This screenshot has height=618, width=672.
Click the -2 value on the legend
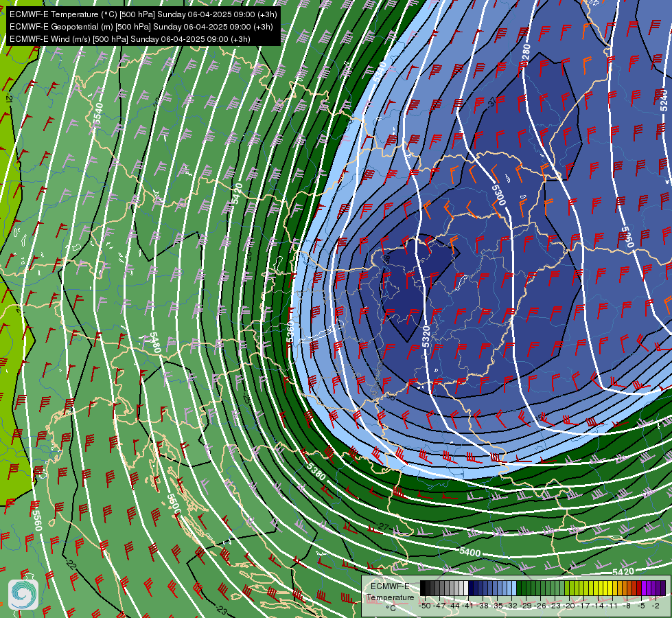click(x=656, y=606)
